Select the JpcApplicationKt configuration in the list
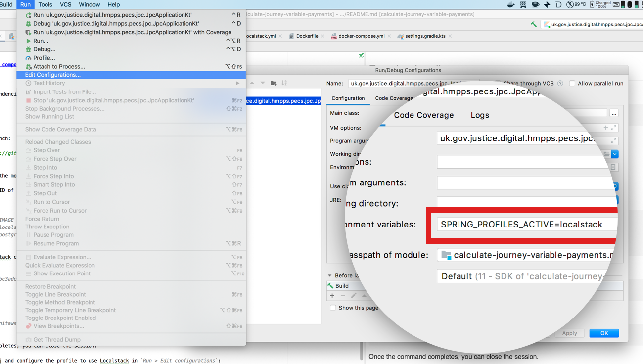 [283, 101]
